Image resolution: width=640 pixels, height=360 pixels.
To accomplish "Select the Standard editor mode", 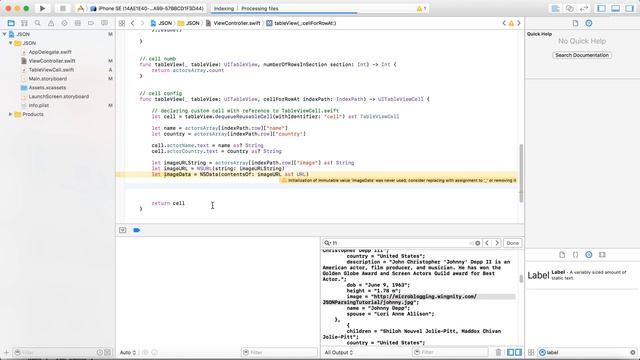I will click(x=556, y=8).
